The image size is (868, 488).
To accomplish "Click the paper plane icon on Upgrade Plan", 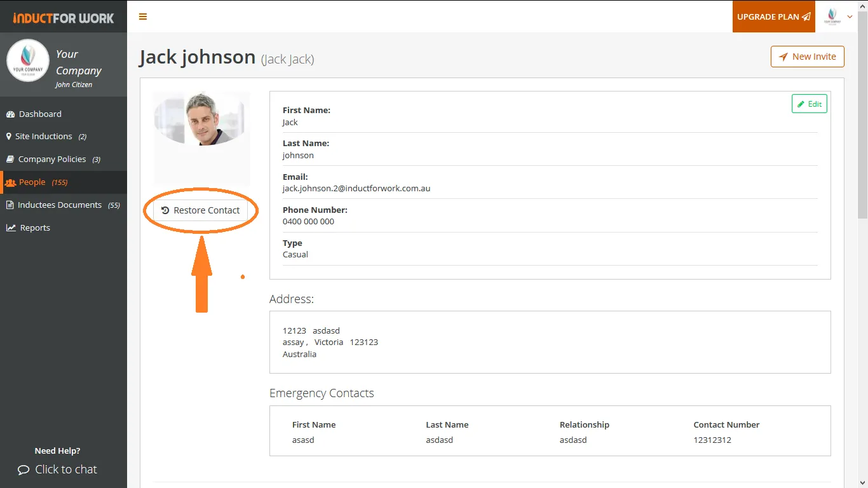I will point(806,17).
